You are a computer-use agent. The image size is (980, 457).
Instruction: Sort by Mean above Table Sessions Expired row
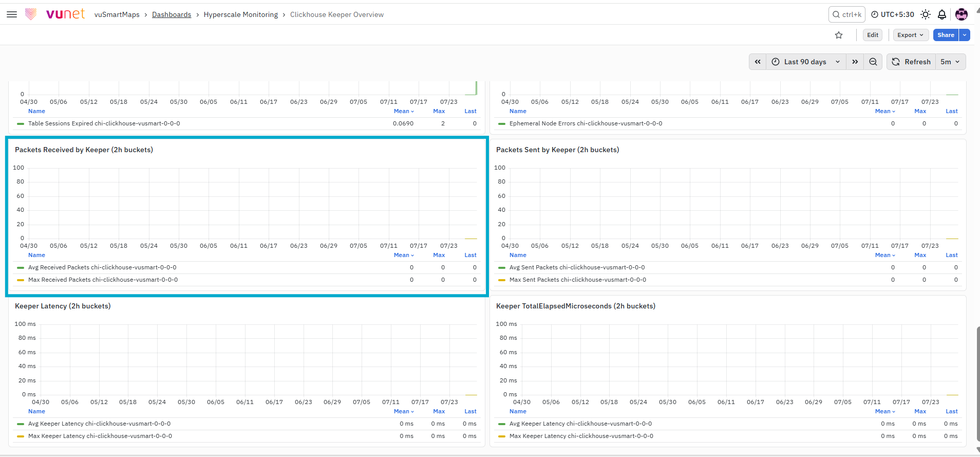click(x=404, y=111)
